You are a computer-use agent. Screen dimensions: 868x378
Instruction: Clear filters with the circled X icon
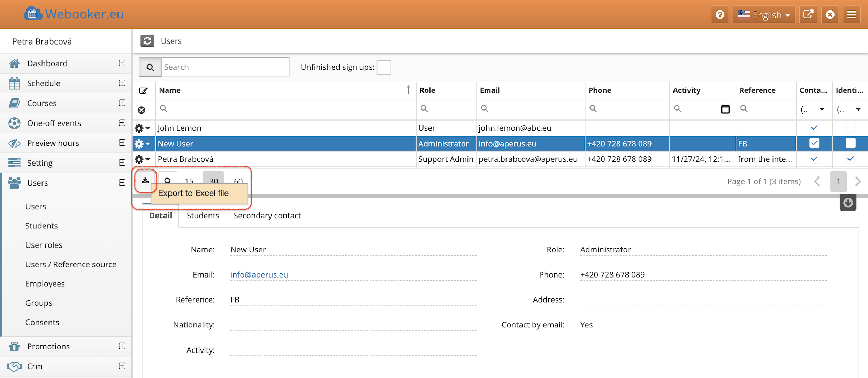point(142,110)
